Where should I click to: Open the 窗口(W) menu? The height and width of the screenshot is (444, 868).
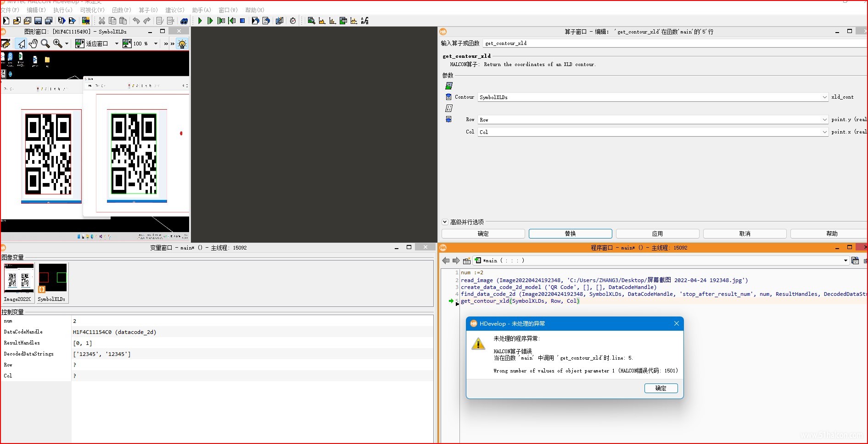[x=228, y=10]
